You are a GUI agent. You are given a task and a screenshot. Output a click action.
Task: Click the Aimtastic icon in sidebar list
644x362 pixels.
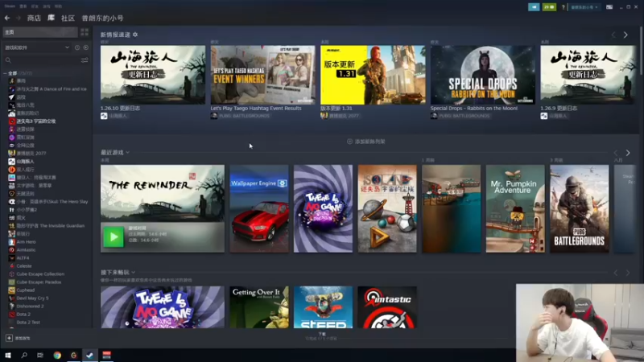point(11,250)
